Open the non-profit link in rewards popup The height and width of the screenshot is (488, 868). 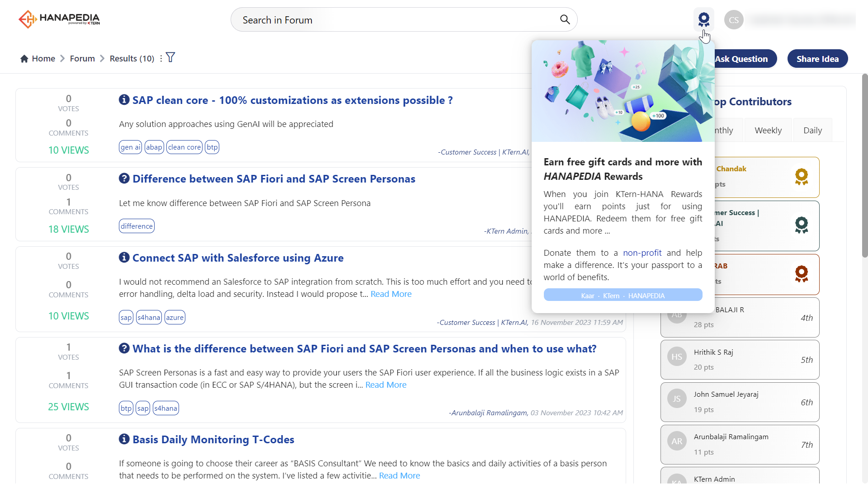coord(642,253)
